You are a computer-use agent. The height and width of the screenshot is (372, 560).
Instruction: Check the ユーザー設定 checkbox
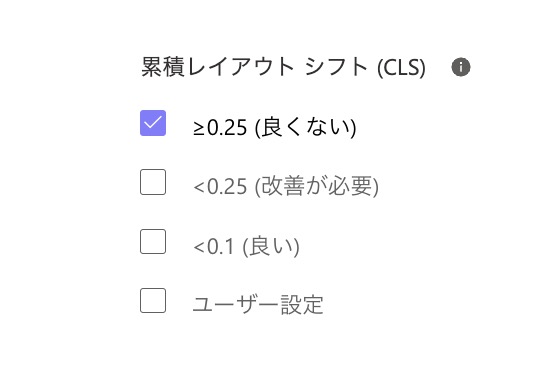pos(153,301)
